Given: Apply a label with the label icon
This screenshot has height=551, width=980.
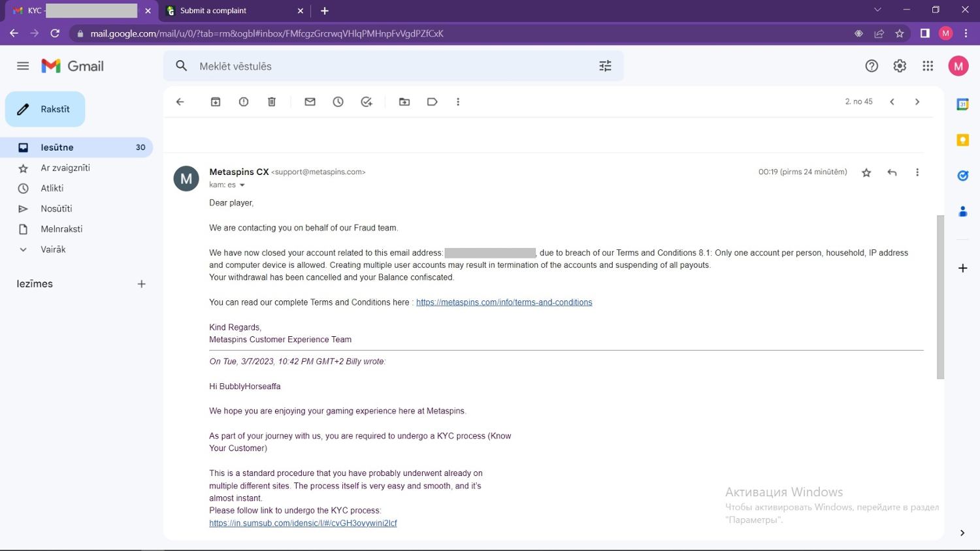Looking at the screenshot, I should tap(433, 102).
